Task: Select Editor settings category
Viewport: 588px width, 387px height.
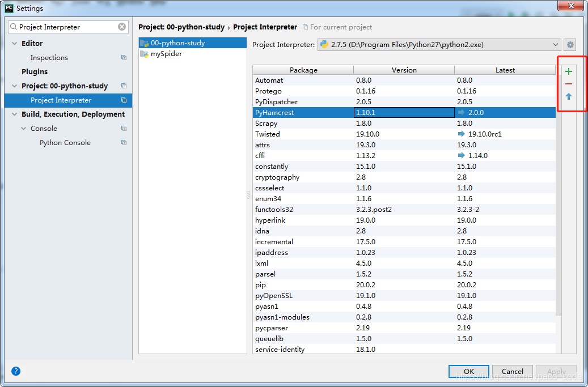Action: pyautogui.click(x=32, y=44)
